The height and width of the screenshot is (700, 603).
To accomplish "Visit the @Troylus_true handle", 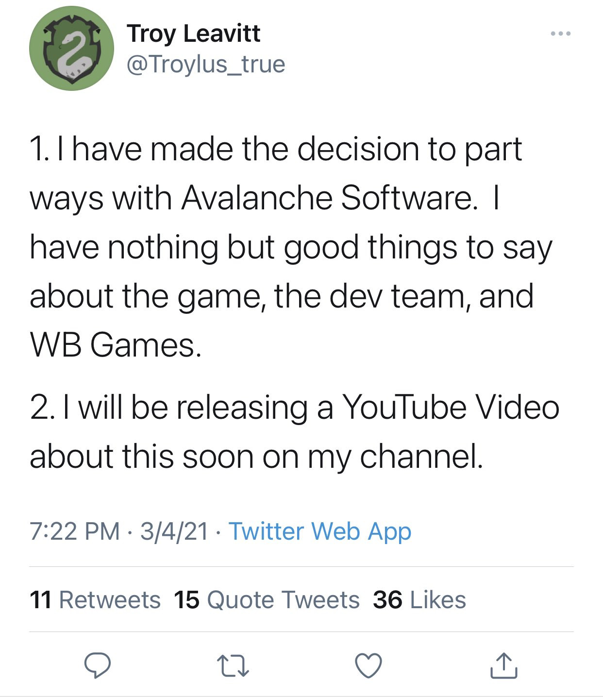I will click(206, 64).
